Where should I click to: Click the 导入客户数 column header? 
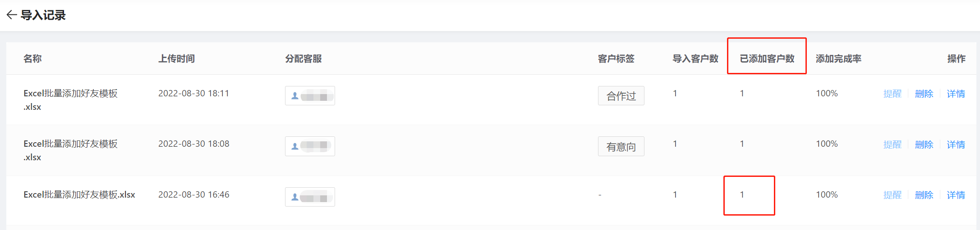695,59
